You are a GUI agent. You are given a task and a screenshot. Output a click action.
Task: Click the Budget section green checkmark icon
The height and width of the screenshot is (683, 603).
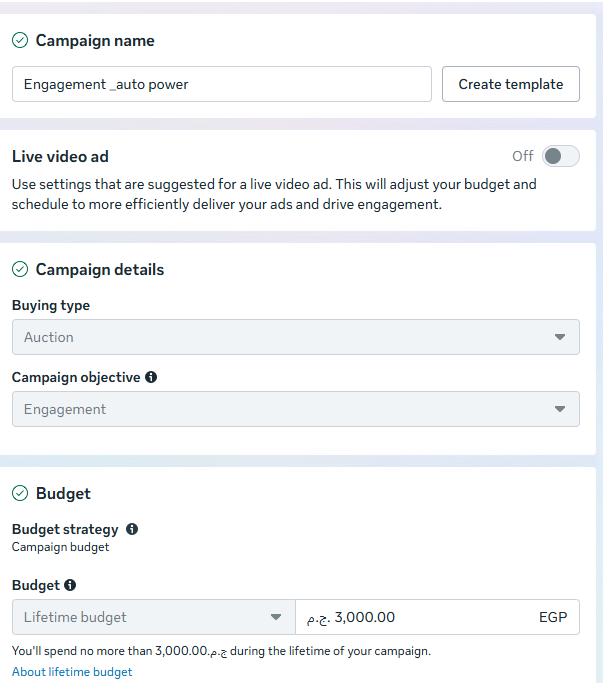[x=20, y=493]
